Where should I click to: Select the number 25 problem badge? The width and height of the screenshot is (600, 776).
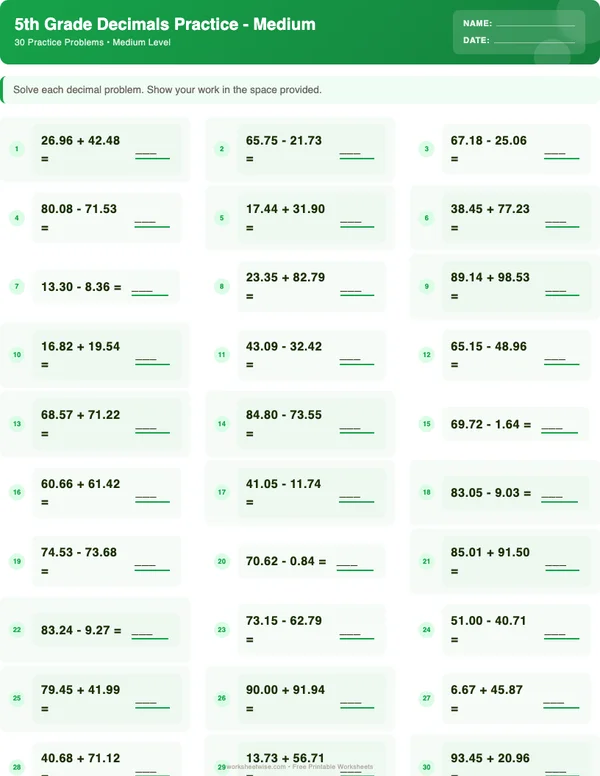point(16,699)
